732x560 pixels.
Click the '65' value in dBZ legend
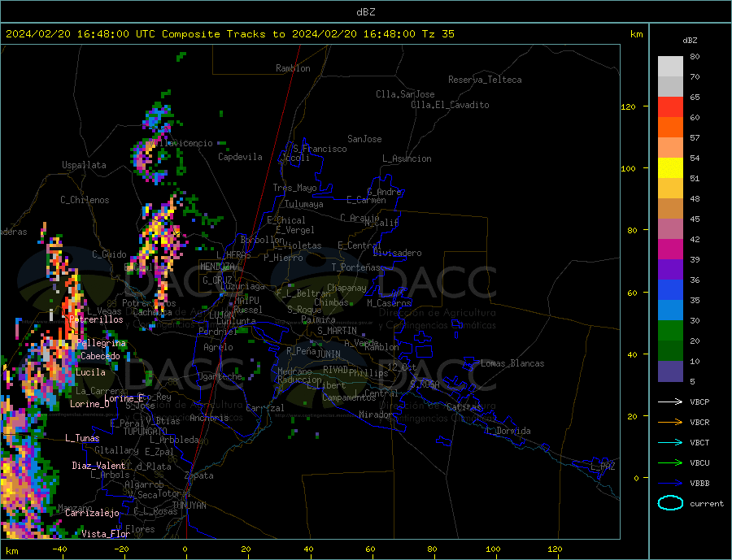pyautogui.click(x=695, y=97)
